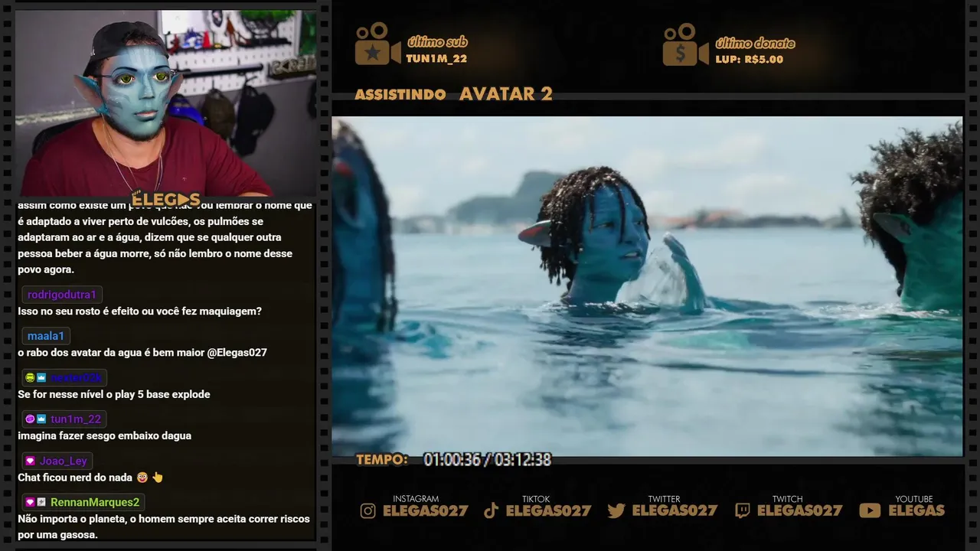The image size is (980, 551).
Task: Click the 'último sub' label
Action: coord(437,42)
